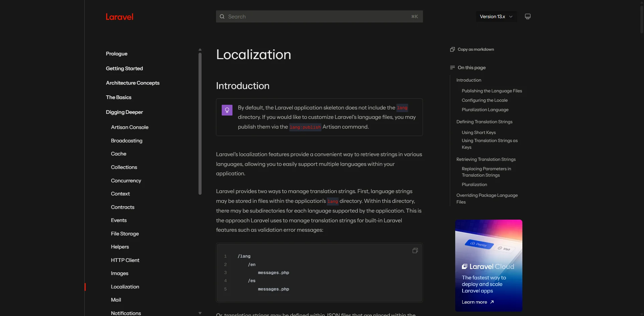Click the Copy as markdown icon

click(x=453, y=49)
